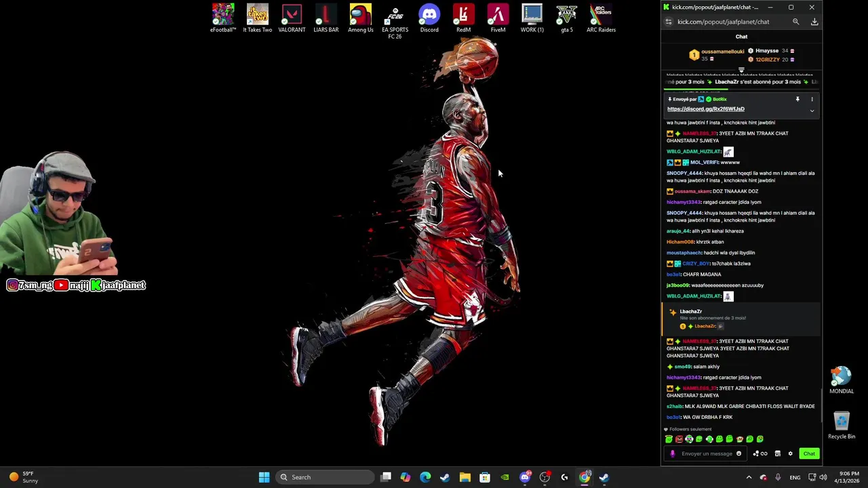This screenshot has width=868, height=488.
Task: Open the discord.gg invite link
Action: [x=705, y=109]
